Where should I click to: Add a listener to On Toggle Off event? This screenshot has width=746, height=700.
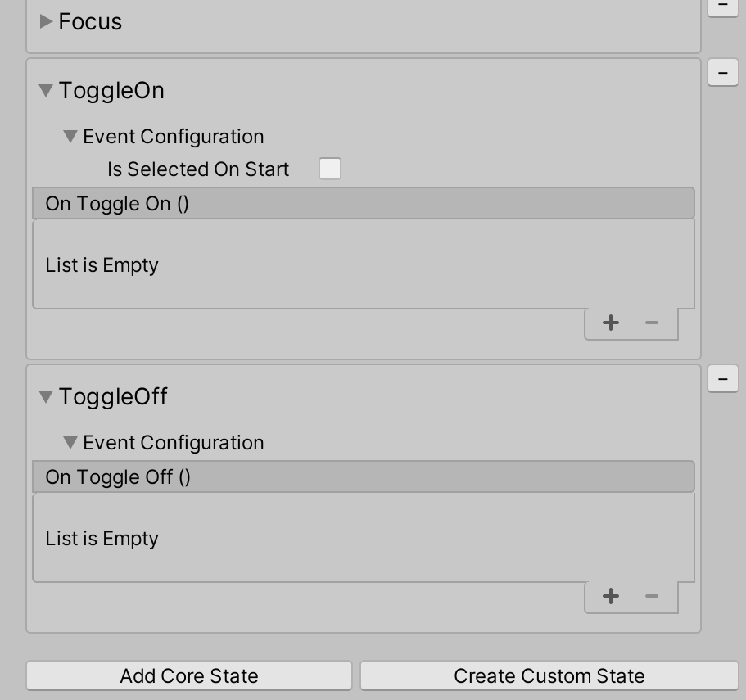click(610, 596)
